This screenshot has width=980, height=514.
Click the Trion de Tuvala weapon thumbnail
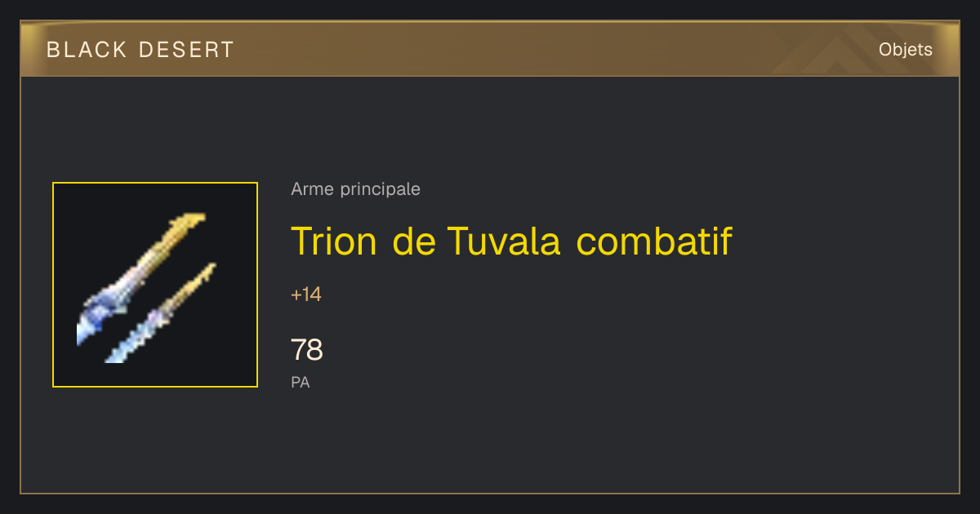click(155, 285)
